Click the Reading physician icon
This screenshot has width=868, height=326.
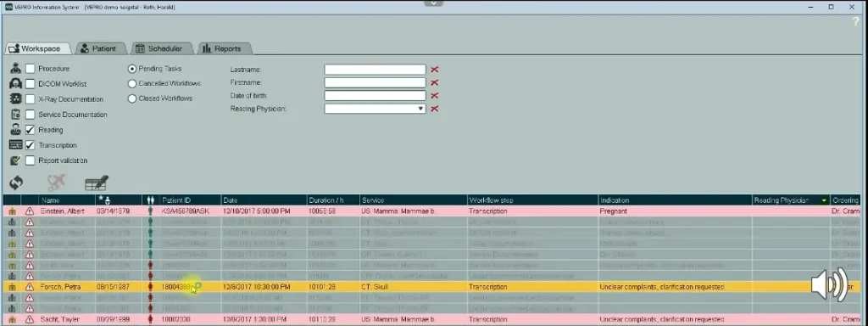click(15, 130)
